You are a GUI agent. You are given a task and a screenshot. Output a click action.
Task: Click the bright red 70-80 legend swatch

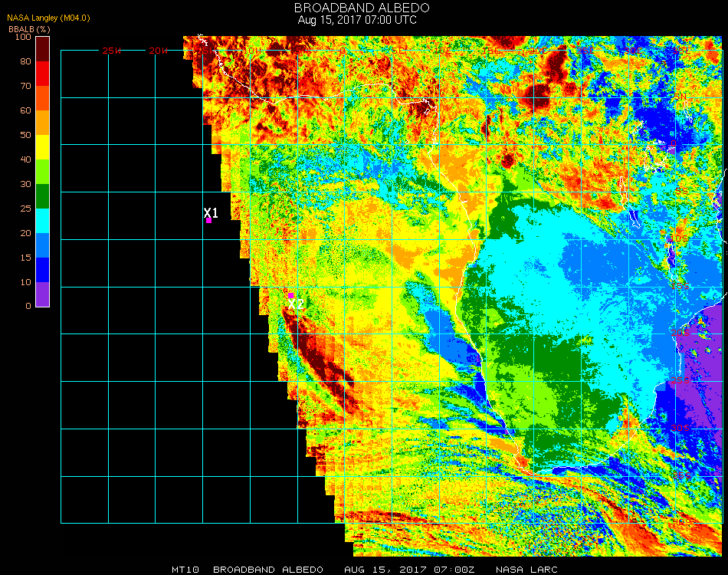[x=43, y=74]
